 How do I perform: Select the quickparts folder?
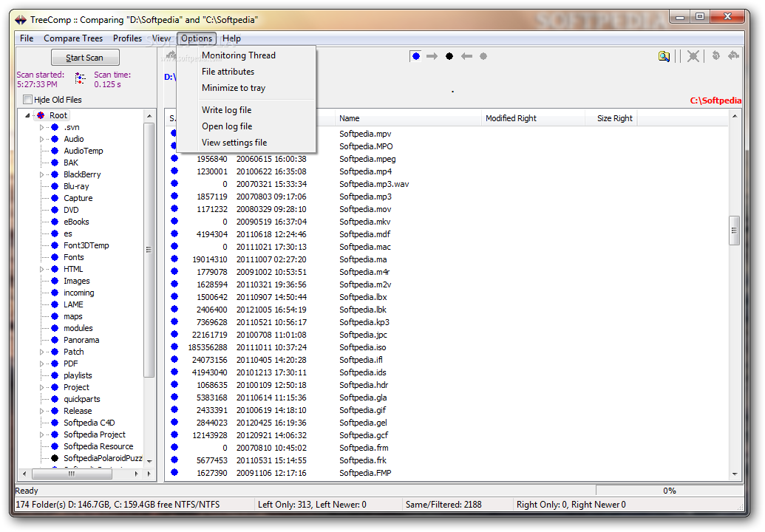click(81, 399)
